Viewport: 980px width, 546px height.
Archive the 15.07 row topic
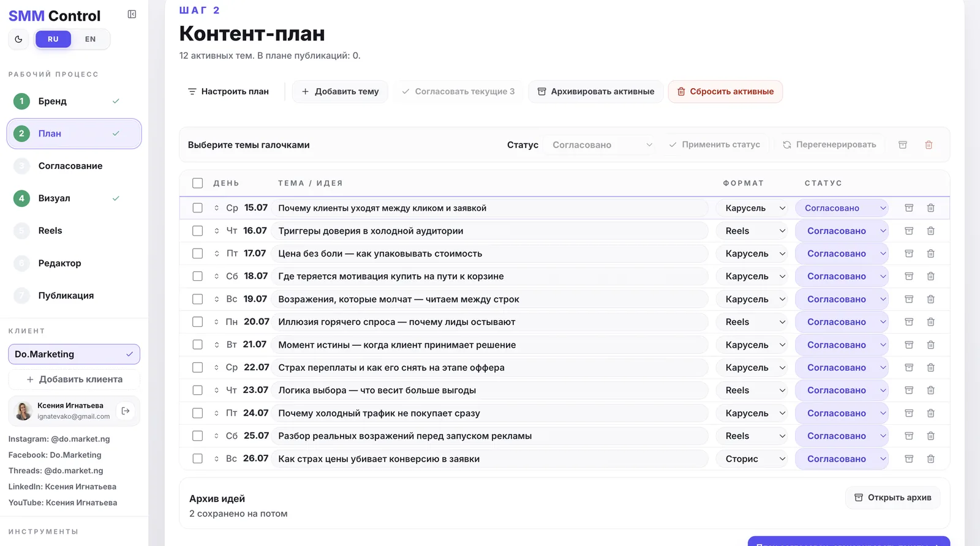click(x=909, y=208)
